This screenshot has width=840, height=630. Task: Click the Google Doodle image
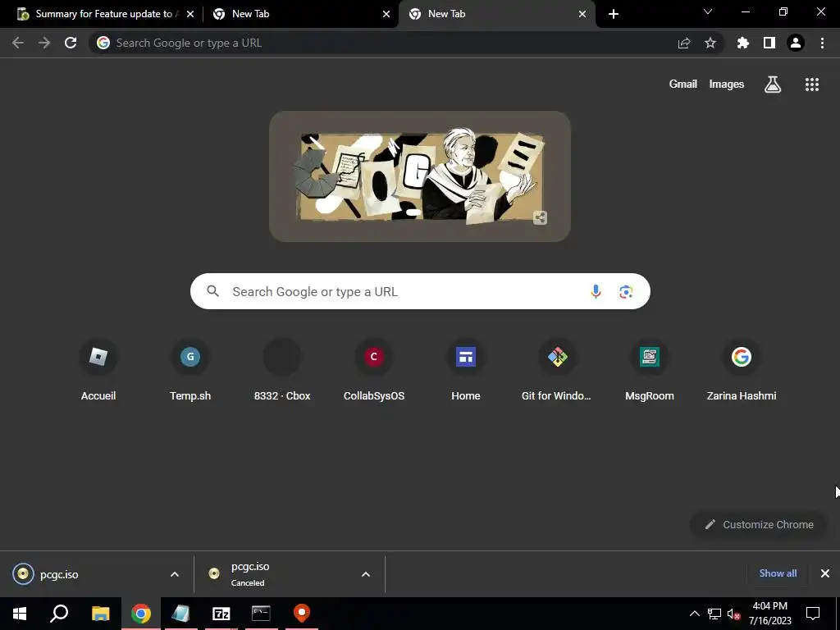[x=420, y=176]
